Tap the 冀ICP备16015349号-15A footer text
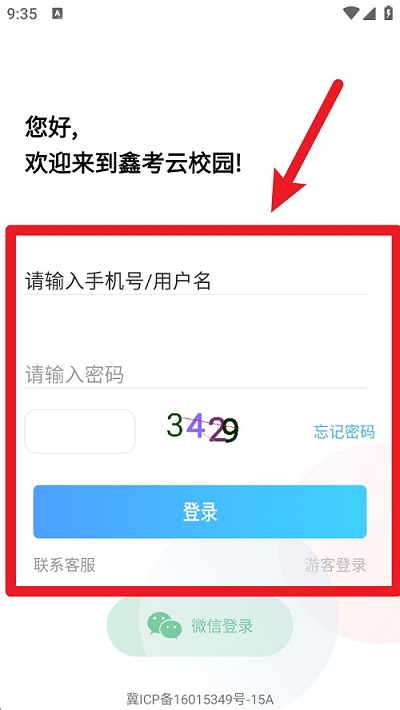 click(200, 699)
